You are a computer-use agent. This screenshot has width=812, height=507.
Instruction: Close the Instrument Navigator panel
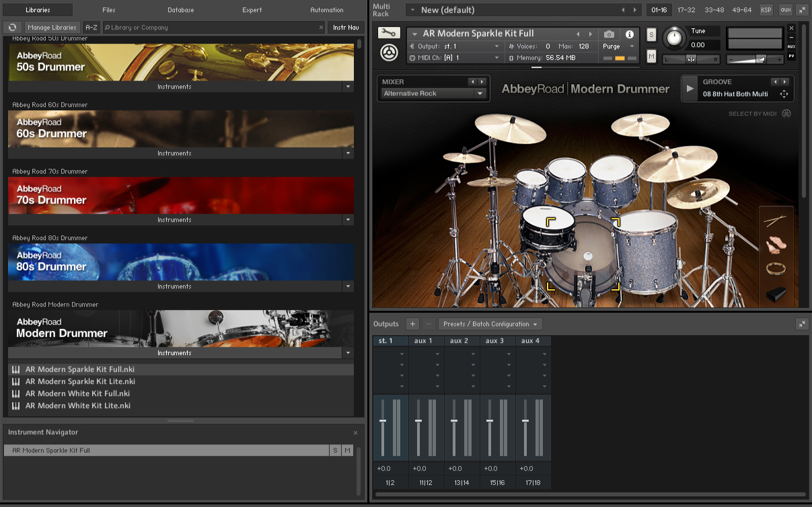pyautogui.click(x=356, y=432)
